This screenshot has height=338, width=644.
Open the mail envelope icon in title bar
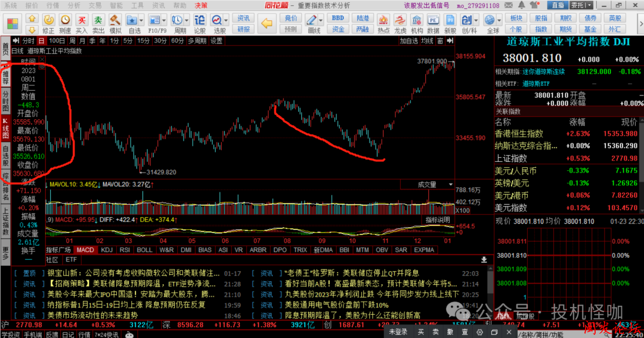509,5
